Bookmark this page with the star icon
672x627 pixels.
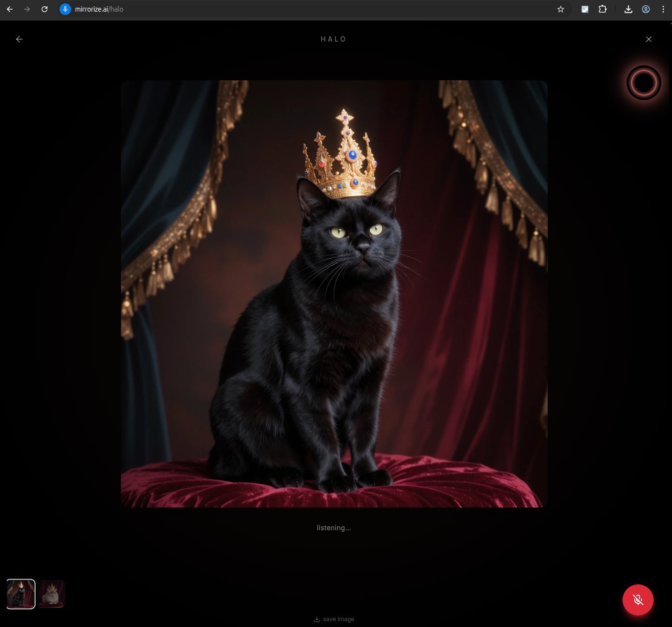pyautogui.click(x=561, y=9)
